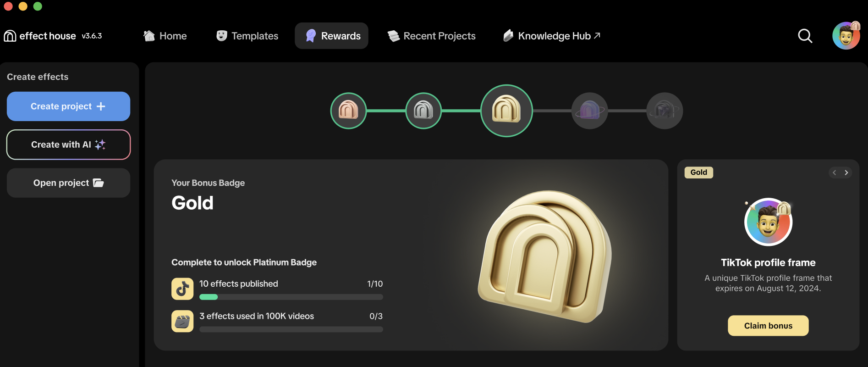Click the "10 effects published" label
This screenshot has width=868, height=367.
(x=239, y=284)
